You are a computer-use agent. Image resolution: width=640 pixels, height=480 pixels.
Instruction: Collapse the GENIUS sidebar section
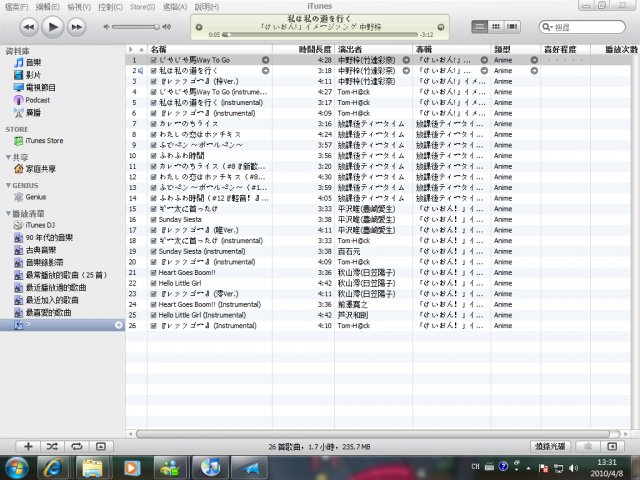point(8,185)
